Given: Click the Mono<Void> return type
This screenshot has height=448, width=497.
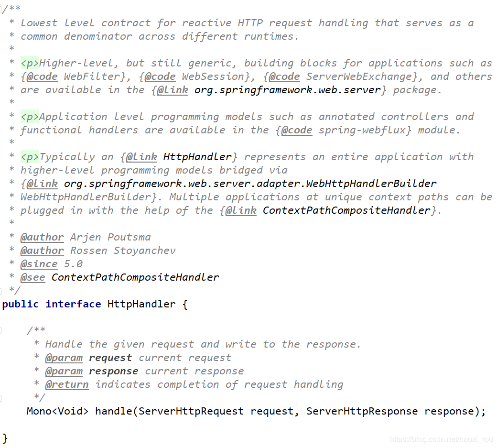Looking at the screenshot, I should coord(57,411).
